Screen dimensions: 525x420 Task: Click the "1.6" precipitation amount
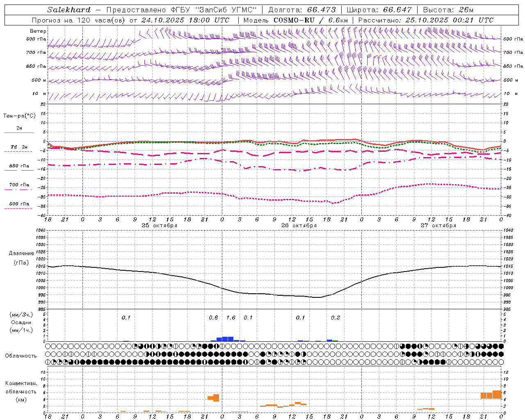tap(231, 318)
